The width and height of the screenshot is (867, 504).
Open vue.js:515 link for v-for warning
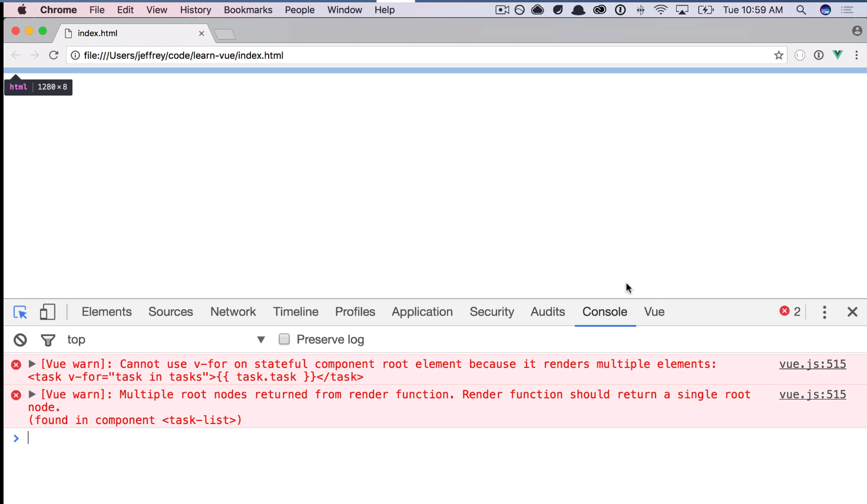[x=813, y=364]
